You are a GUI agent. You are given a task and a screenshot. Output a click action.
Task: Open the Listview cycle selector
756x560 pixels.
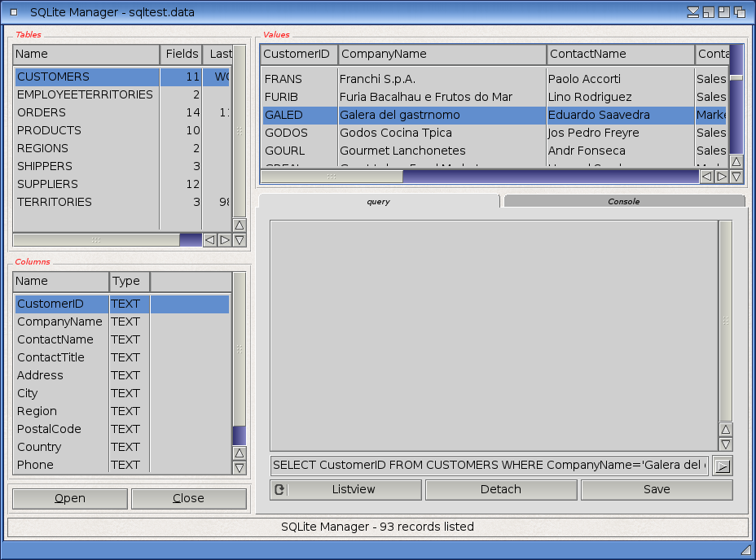click(345, 490)
